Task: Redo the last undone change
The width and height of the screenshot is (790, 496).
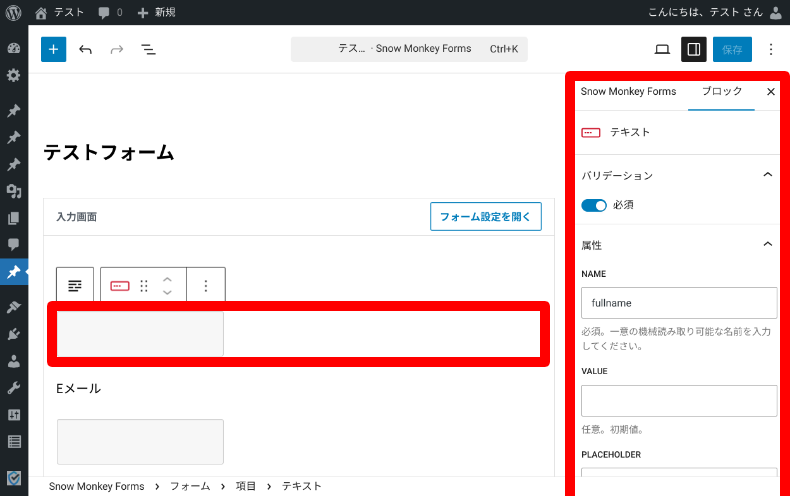Action: click(x=116, y=49)
